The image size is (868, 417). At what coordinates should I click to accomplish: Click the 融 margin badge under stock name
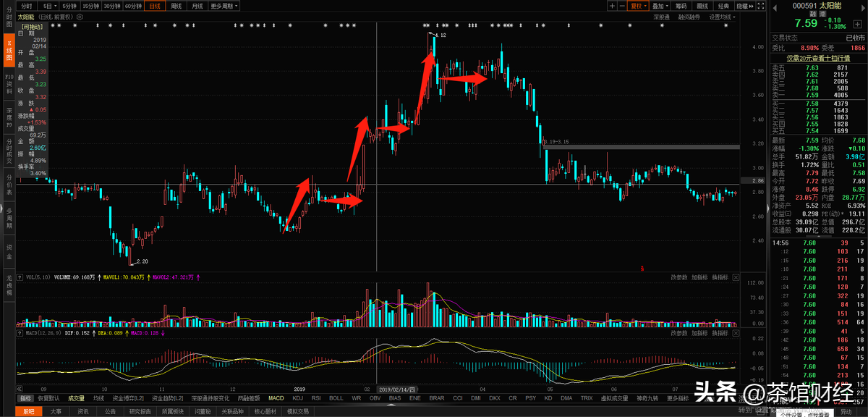[814, 13]
